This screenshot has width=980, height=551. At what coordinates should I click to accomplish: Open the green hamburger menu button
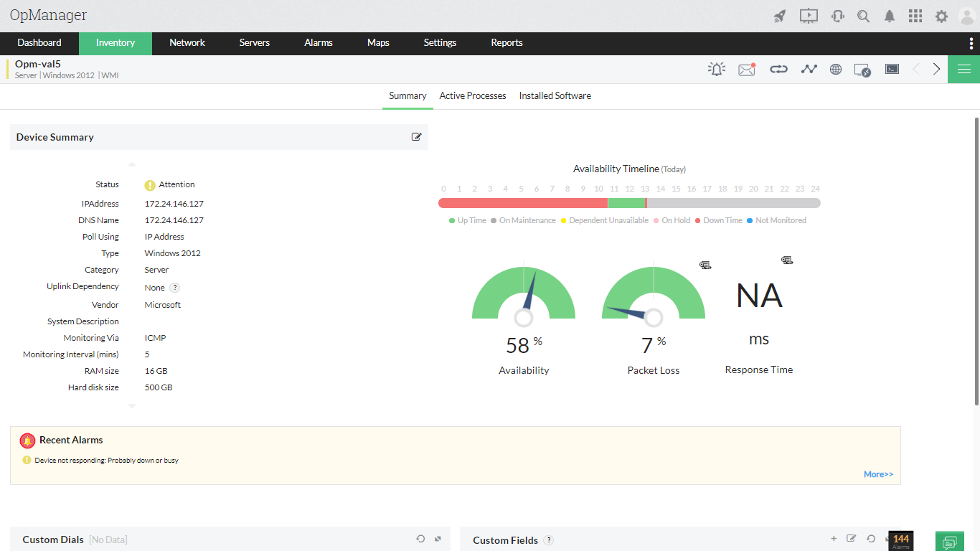(x=963, y=69)
